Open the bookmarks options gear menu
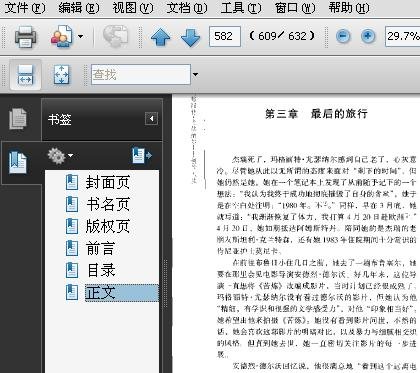 coord(60,156)
